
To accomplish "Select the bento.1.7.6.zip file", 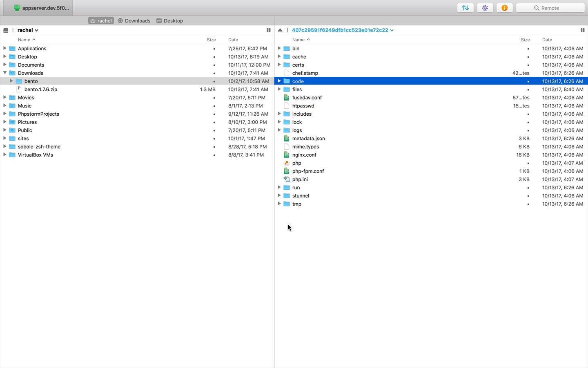I will pos(40,89).
